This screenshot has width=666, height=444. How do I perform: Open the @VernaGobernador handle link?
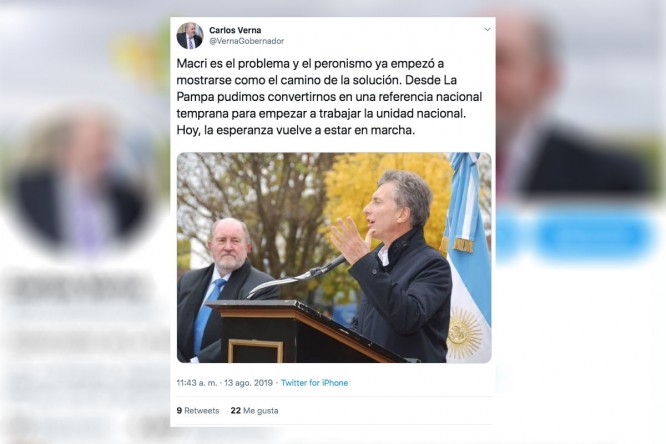point(246,41)
